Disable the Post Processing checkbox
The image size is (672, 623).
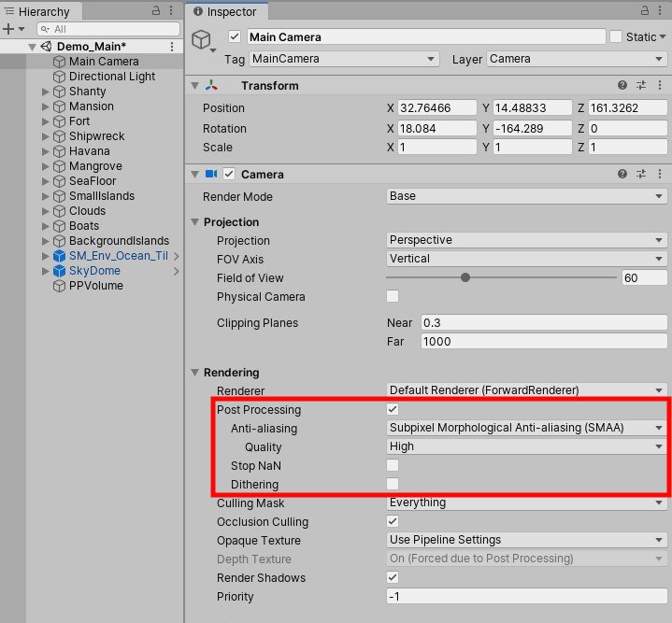tap(393, 409)
